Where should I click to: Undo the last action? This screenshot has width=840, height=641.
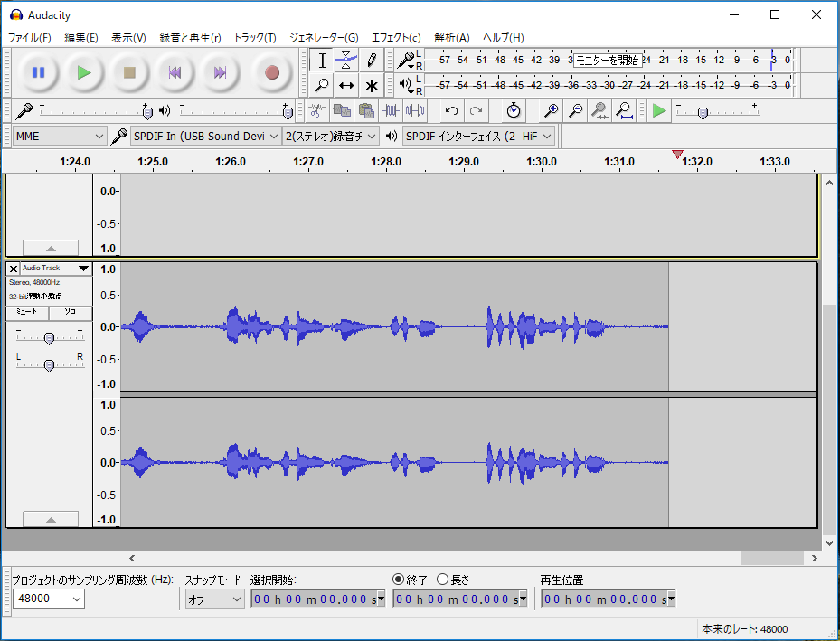(x=451, y=111)
